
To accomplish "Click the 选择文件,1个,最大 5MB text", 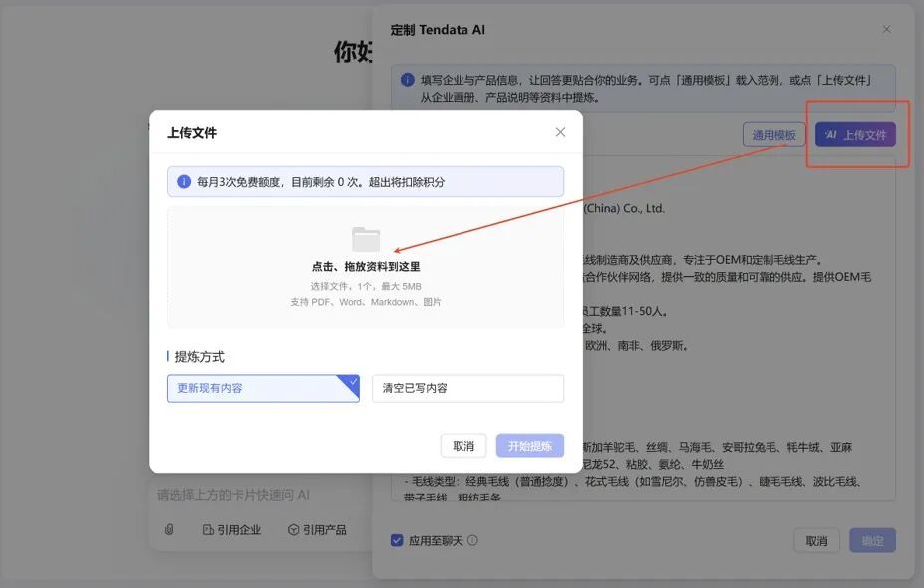I will click(x=366, y=286).
